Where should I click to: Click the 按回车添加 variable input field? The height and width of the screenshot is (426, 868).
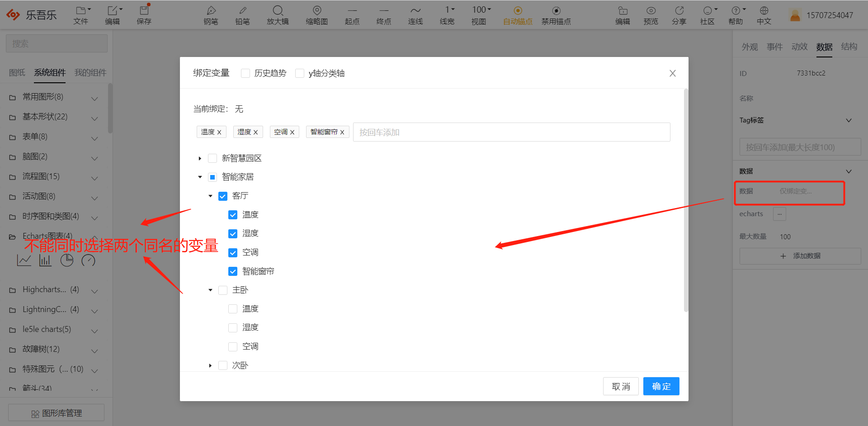452,132
